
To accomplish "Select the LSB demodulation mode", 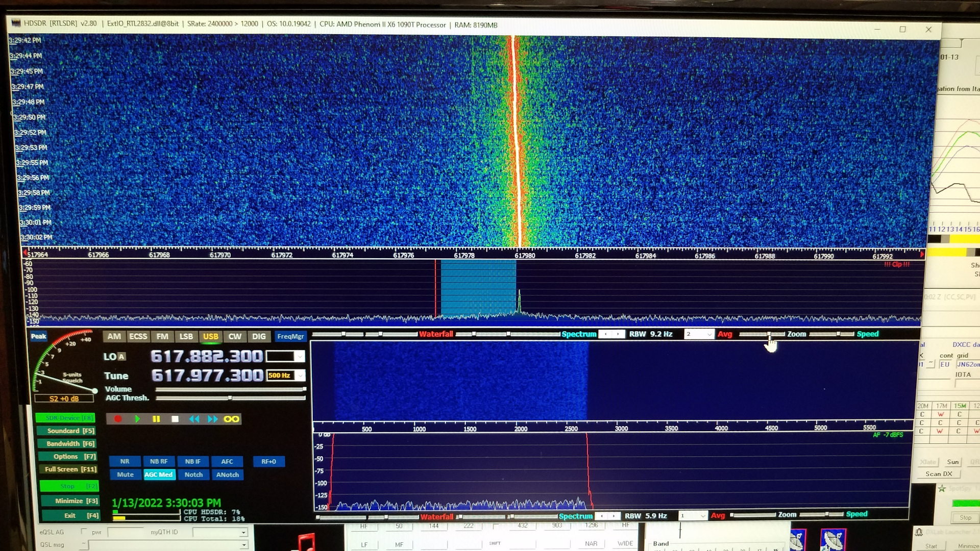I will [186, 336].
